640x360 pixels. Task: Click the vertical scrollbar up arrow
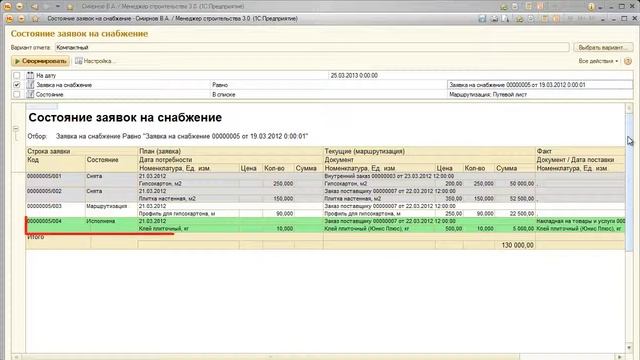click(629, 108)
